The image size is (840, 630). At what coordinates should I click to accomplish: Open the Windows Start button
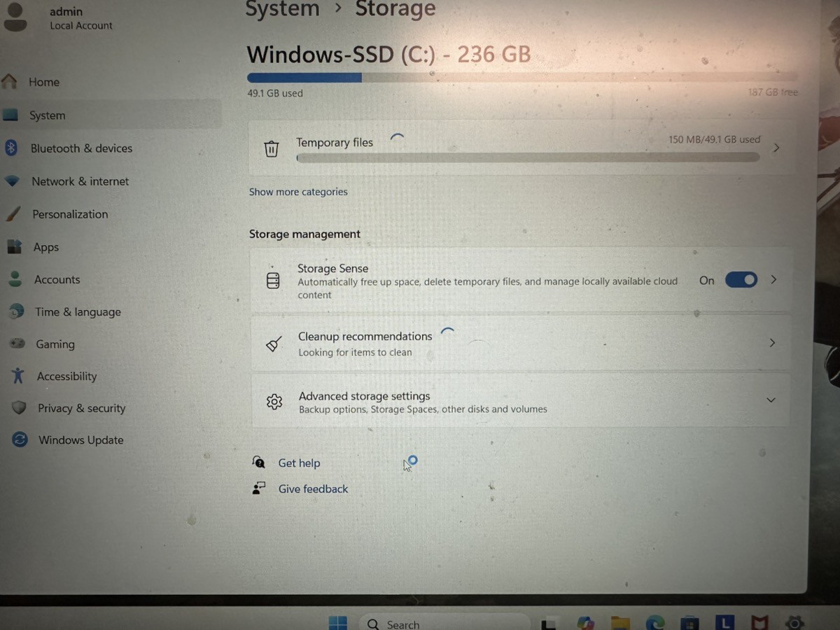[338, 623]
